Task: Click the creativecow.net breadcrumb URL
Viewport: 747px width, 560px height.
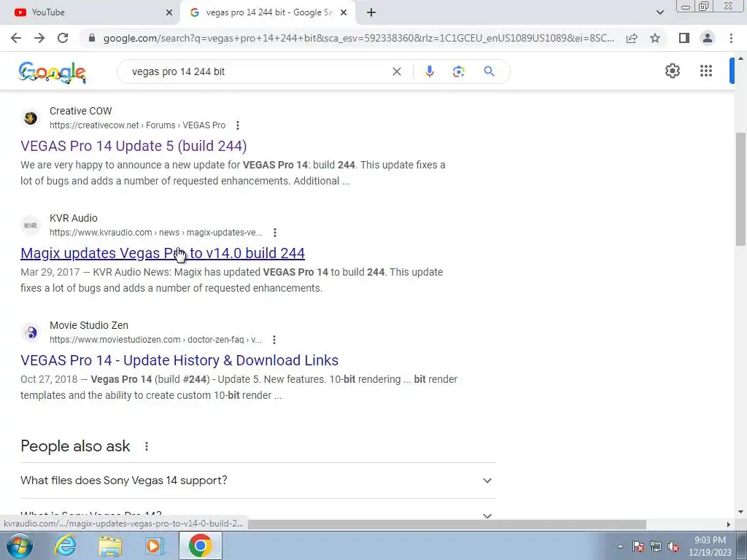Action: pos(138,125)
